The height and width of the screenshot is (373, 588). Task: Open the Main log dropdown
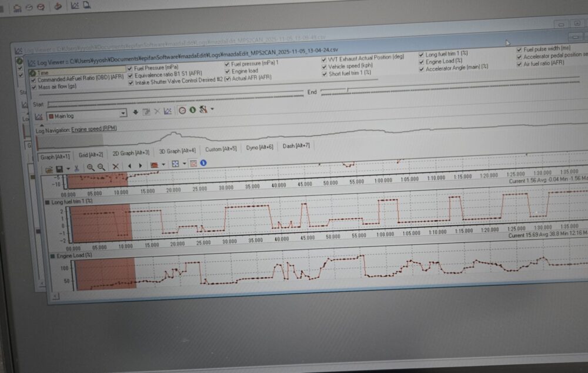(123, 113)
